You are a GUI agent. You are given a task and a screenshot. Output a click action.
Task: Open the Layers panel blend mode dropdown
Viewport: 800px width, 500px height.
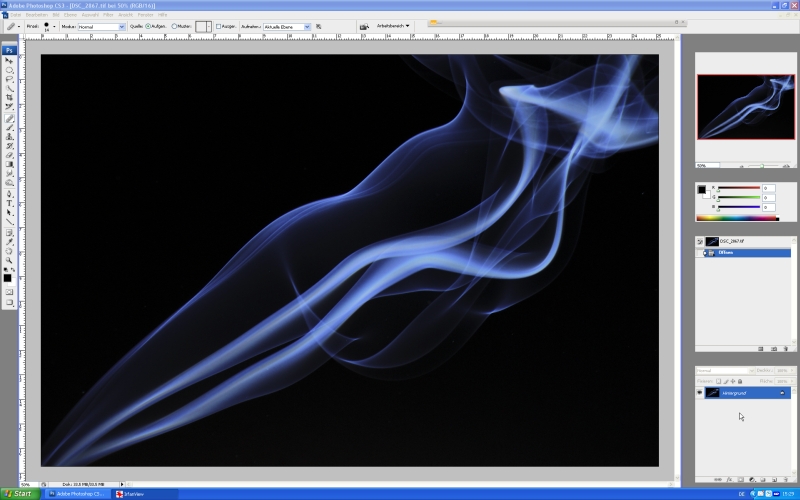point(751,370)
